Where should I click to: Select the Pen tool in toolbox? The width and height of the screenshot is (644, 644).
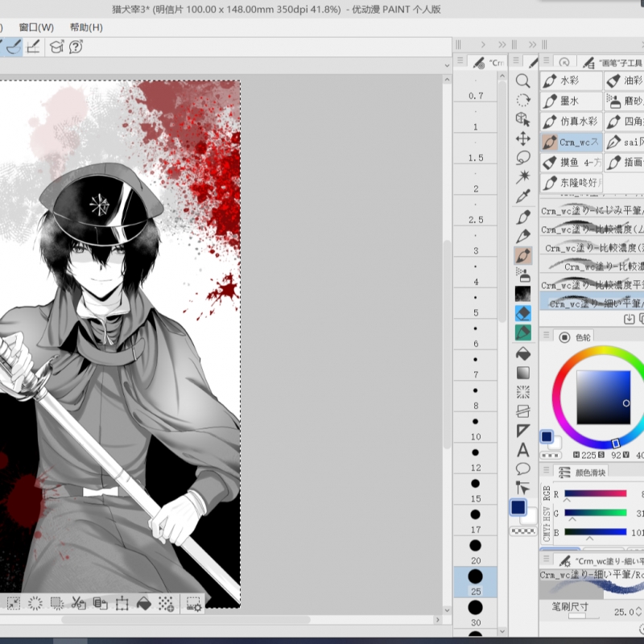pyautogui.click(x=522, y=217)
